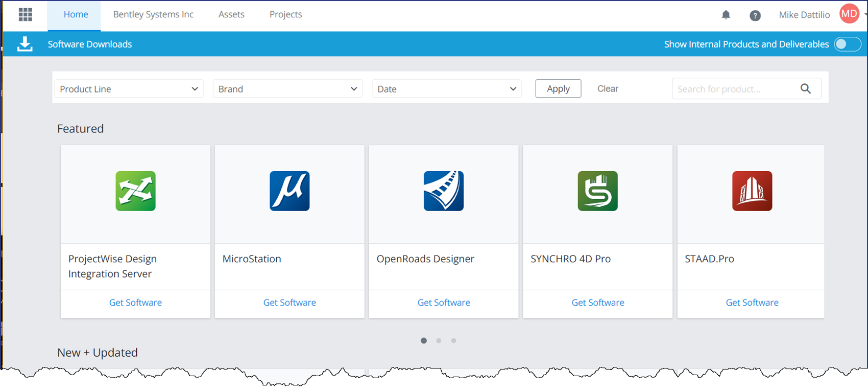Click the MicroStation product icon
This screenshot has height=391, width=868.
point(290,191)
